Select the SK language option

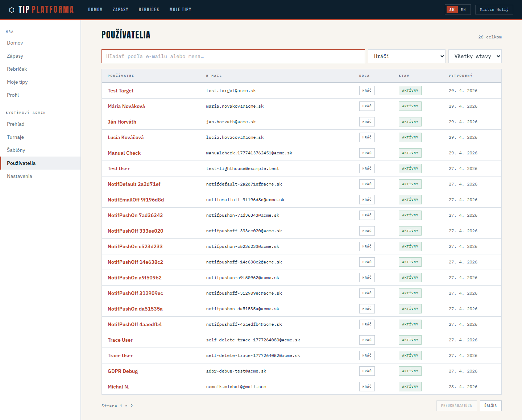(x=452, y=10)
